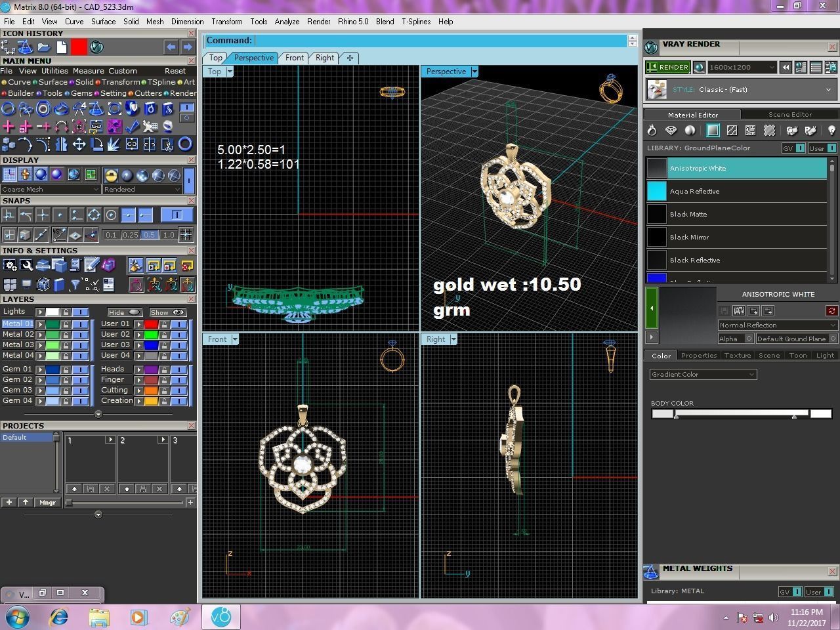
Task: Select the 0.25 snap increment button
Action: pos(131,234)
